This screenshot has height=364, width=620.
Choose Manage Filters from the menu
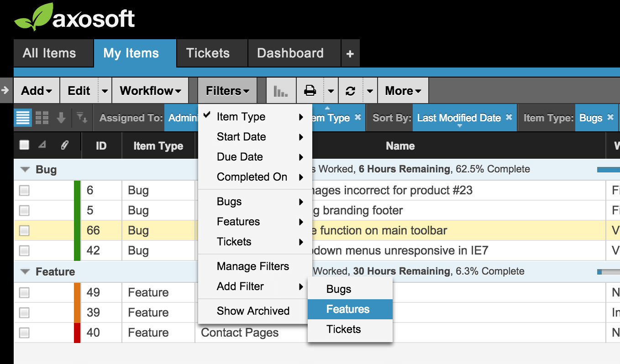tap(255, 266)
